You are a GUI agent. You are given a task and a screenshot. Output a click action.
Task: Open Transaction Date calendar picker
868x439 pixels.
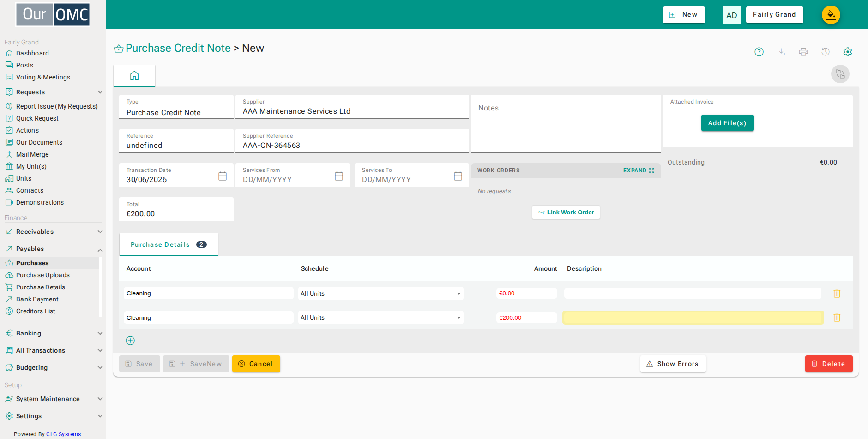coord(223,176)
